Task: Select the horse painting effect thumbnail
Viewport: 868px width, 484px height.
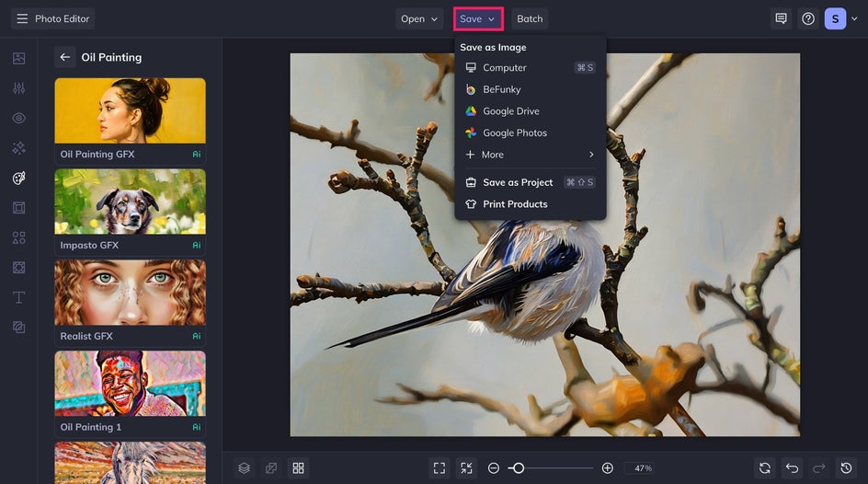Action: click(x=130, y=463)
